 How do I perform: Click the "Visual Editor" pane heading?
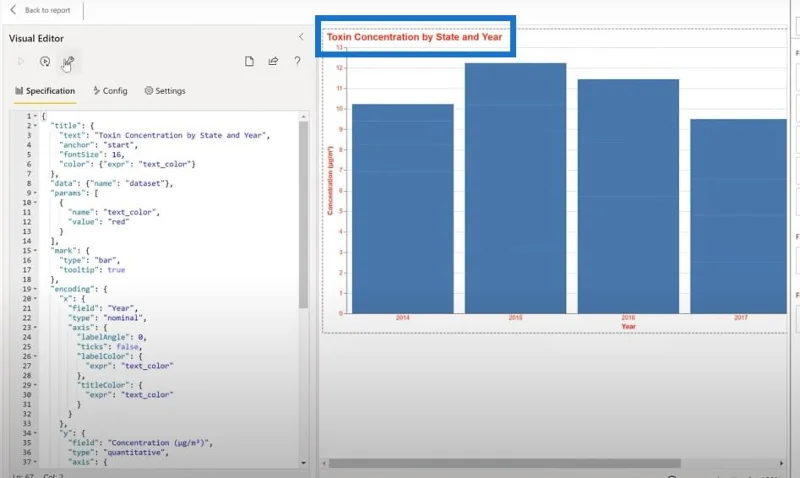[36, 38]
